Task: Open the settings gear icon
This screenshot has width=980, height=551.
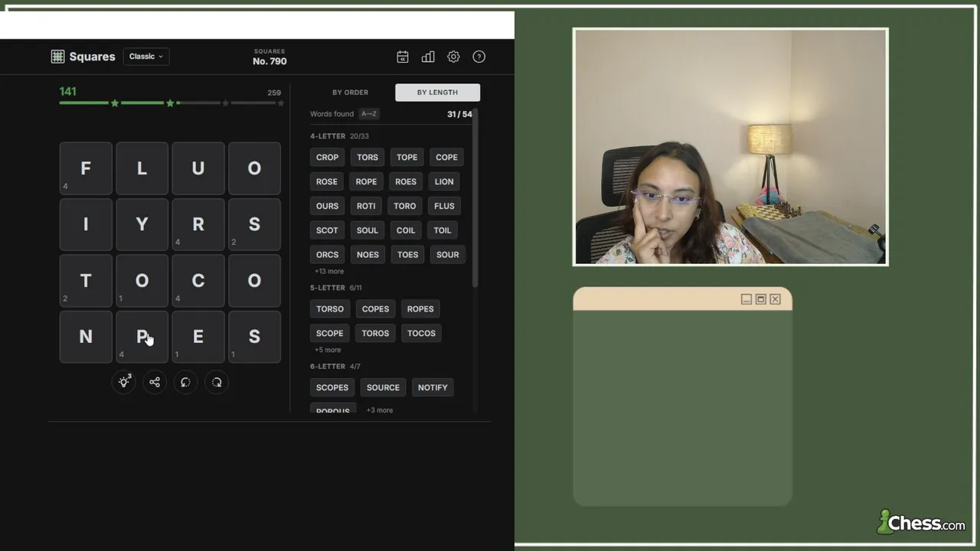Action: 453,57
